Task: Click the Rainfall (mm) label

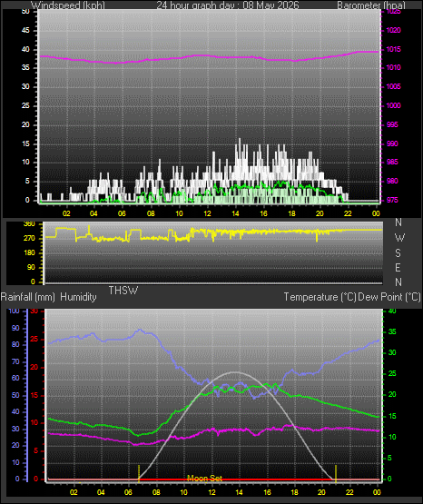Action: click(28, 297)
